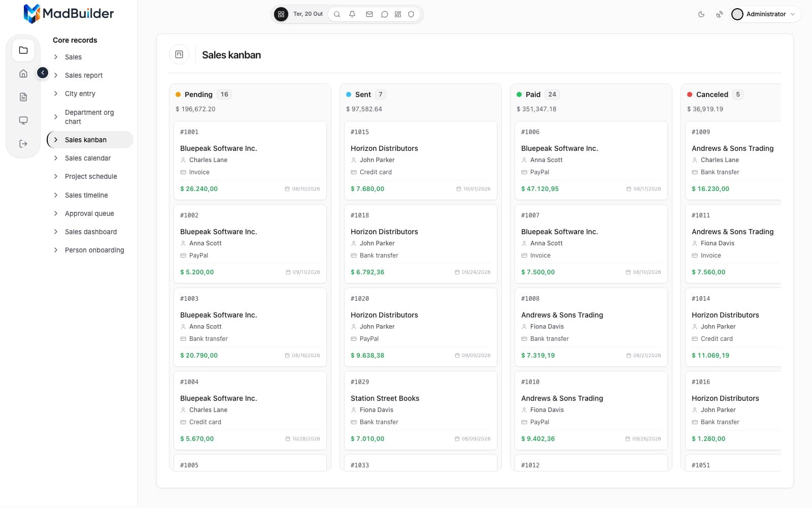Open the Administrator user dropdown

point(766,14)
